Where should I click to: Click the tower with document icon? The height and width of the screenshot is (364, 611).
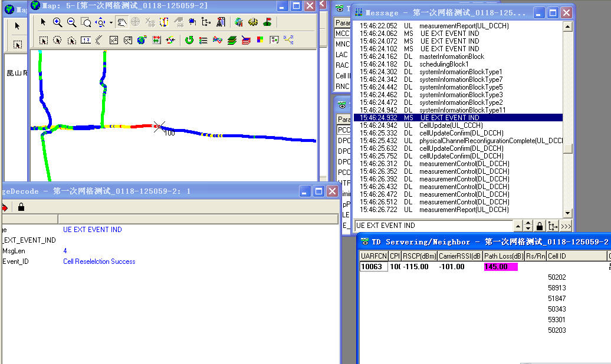(x=221, y=22)
